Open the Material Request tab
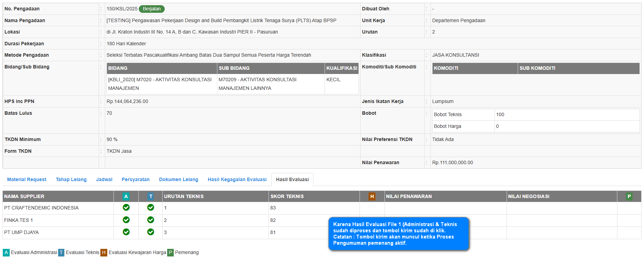This screenshot has width=644, height=262. (27, 179)
